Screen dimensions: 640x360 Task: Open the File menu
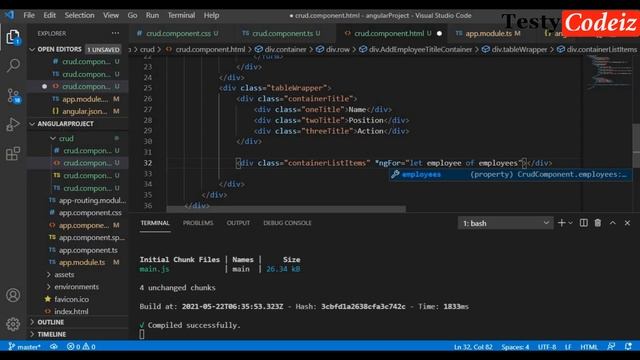click(x=29, y=15)
